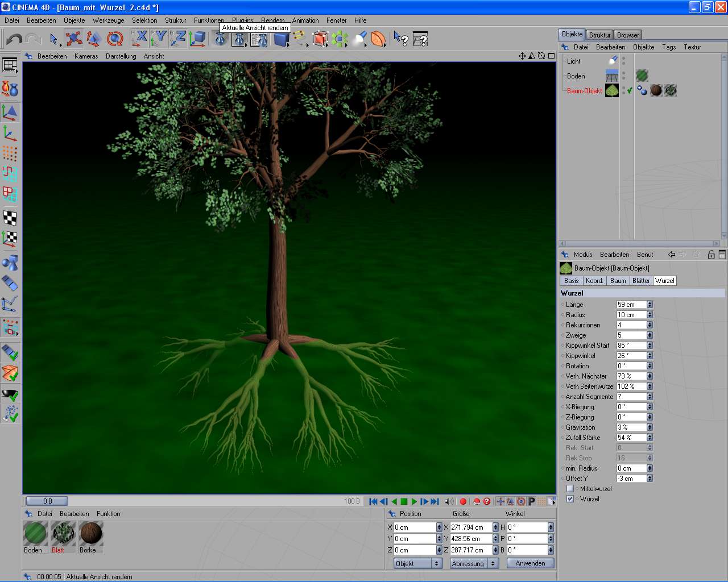The height and width of the screenshot is (582, 728).
Task: Toggle the X-axis lock icon
Action: click(139, 39)
